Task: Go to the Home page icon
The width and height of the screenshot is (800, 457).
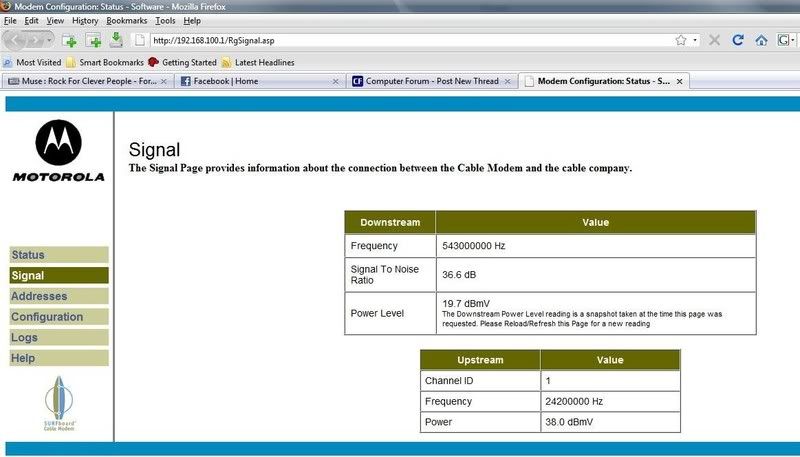Action: 761,40
